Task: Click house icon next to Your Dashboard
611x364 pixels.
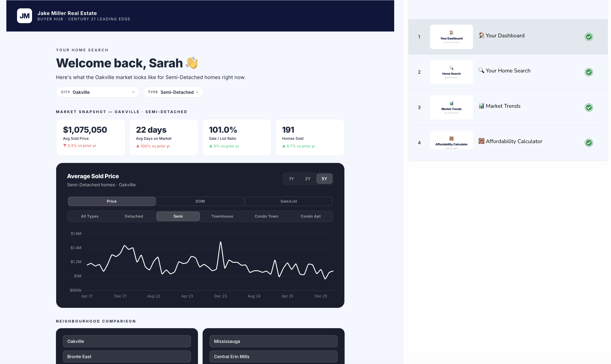Action: tap(481, 35)
